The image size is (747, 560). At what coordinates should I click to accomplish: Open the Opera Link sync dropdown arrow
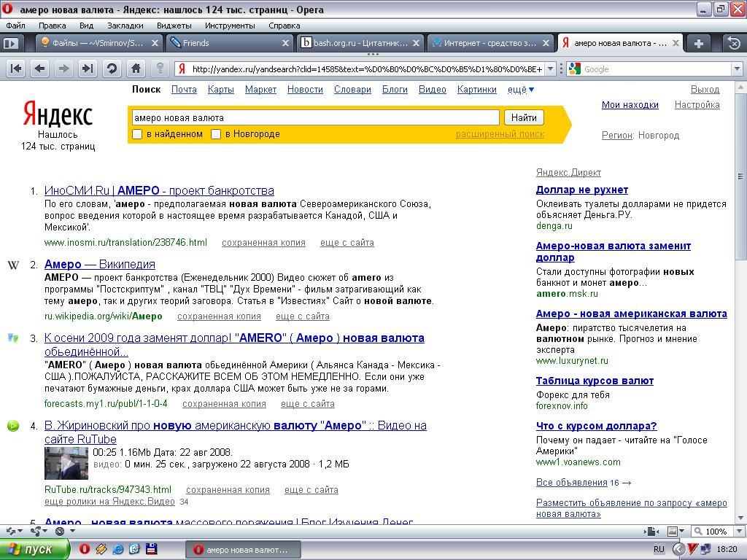click(x=20, y=531)
